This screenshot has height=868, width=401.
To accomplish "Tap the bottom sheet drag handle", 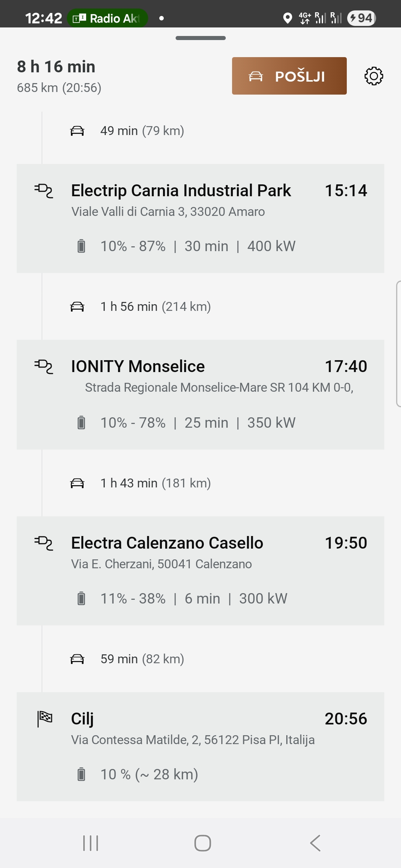I will 200,38.
